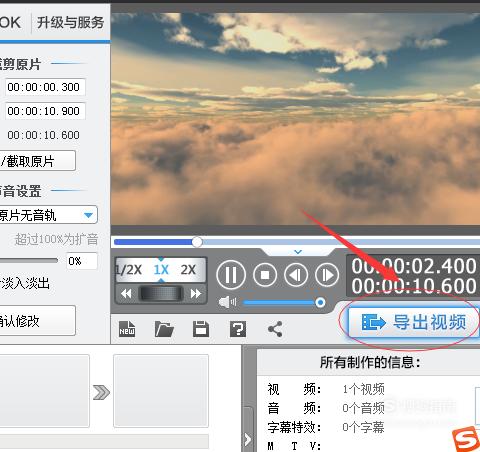Open the 升级与服务 tab

(70, 23)
